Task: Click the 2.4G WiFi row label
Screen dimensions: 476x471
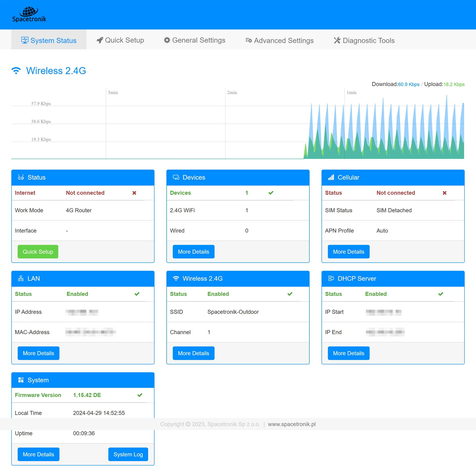Action: click(x=182, y=210)
